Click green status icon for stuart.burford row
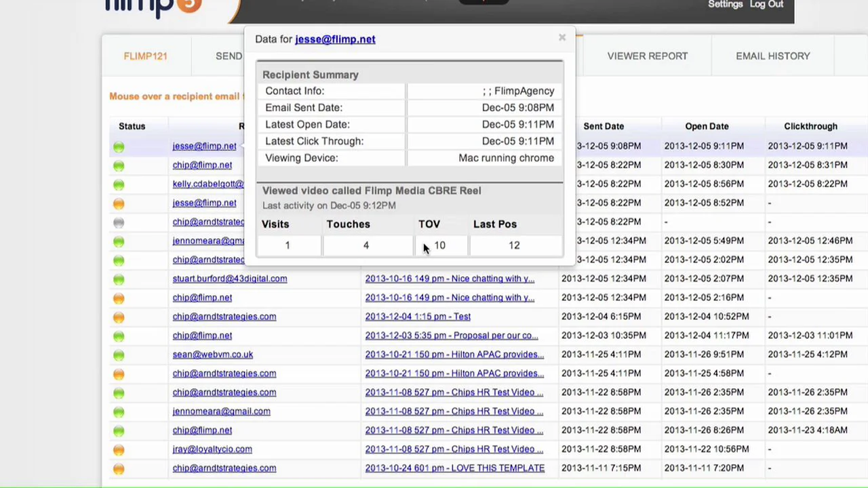Screen dimensions: 868x488 click(119, 279)
